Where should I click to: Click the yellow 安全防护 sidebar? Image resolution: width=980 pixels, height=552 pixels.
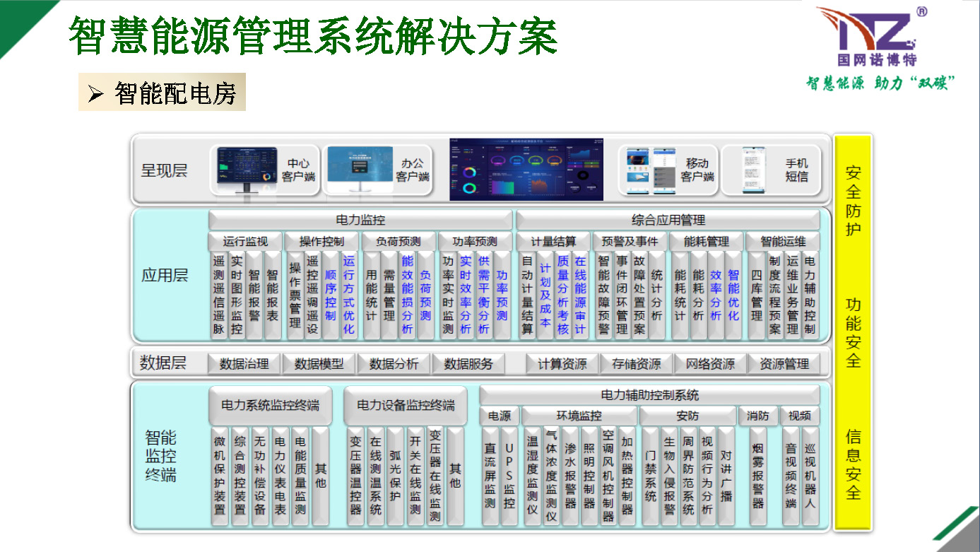853,201
